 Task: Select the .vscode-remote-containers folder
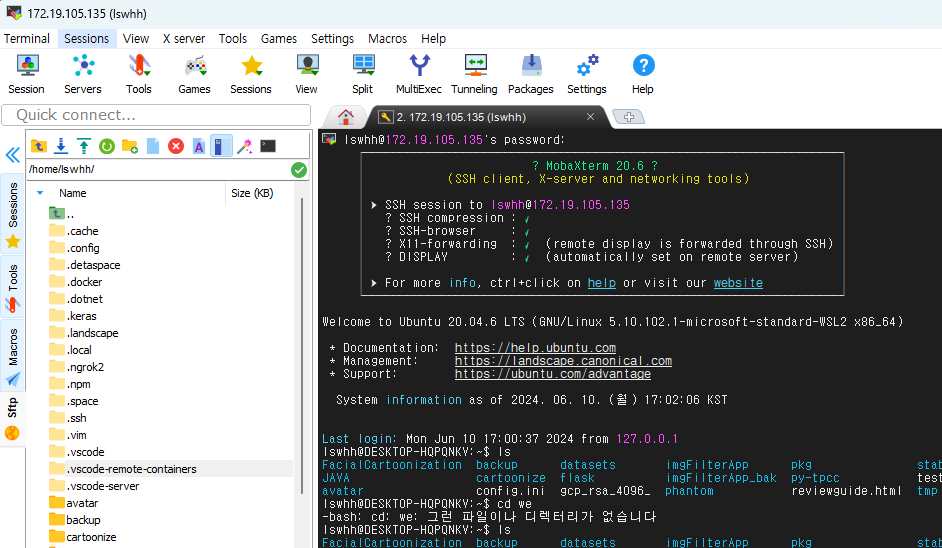click(x=123, y=469)
